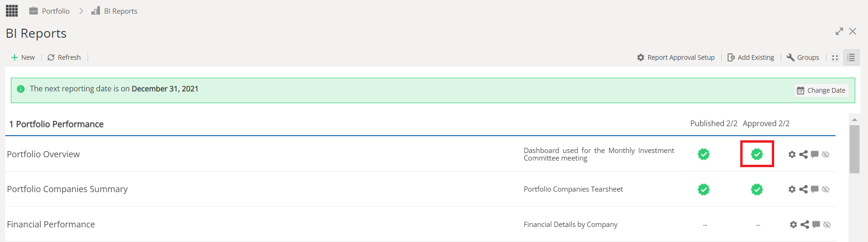Switch to grid tile view
The height and width of the screenshot is (242, 868).
pos(835,57)
